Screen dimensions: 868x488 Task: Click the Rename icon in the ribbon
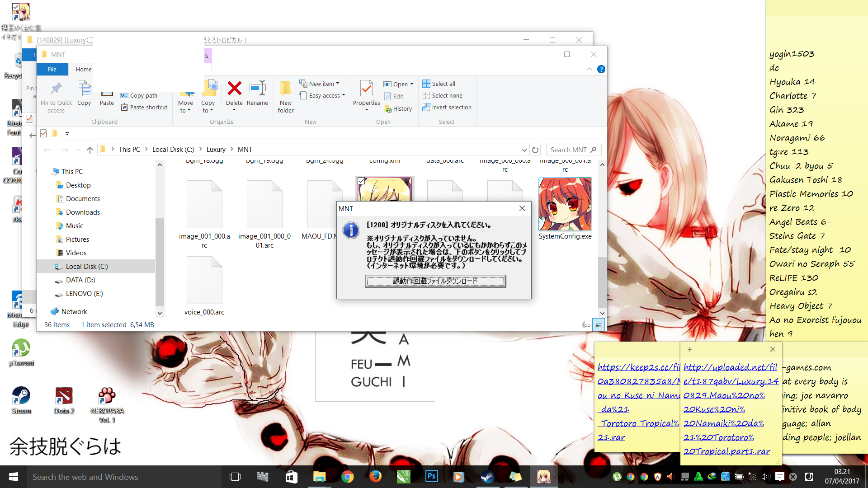pyautogui.click(x=257, y=93)
